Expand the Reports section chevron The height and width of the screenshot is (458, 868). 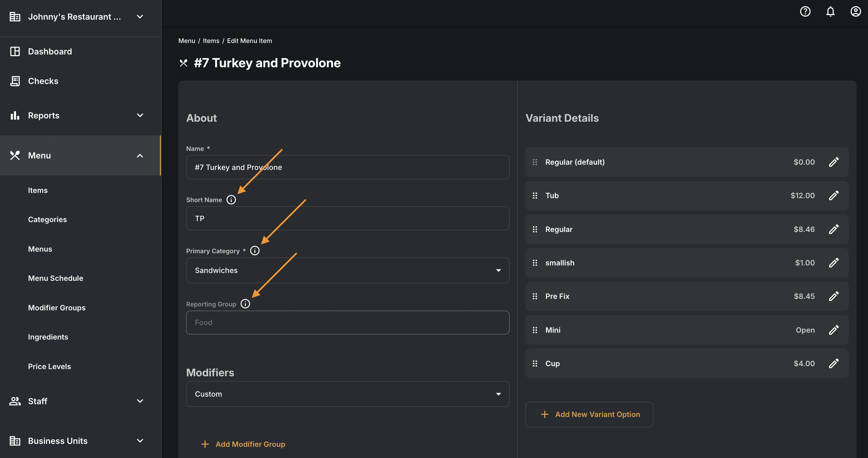(140, 115)
